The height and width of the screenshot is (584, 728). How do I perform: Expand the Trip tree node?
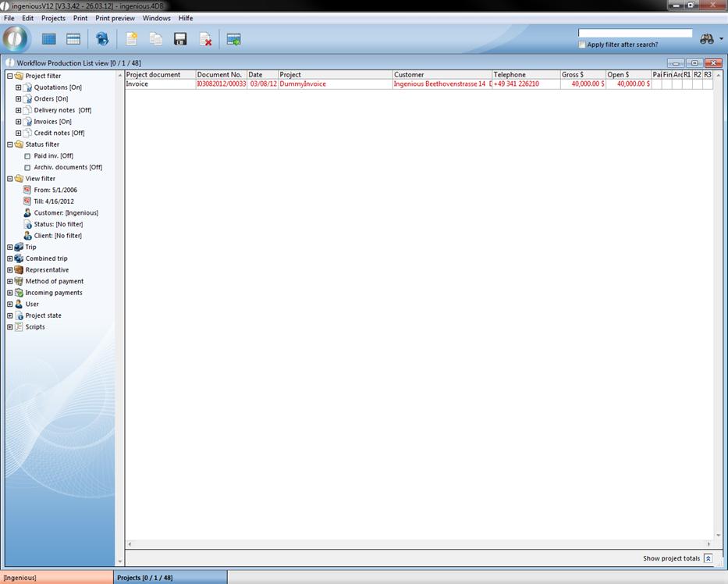(x=10, y=247)
